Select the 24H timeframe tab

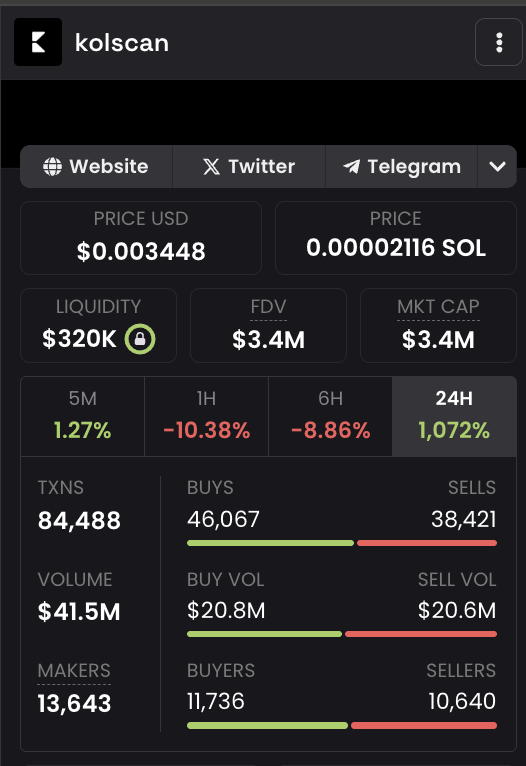[x=454, y=416]
